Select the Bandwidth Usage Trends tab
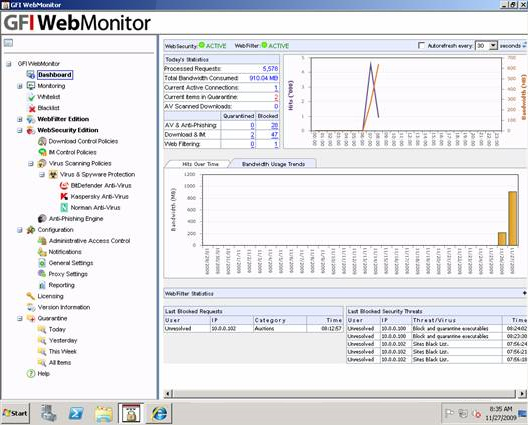This screenshot has width=528, height=425. [x=273, y=164]
